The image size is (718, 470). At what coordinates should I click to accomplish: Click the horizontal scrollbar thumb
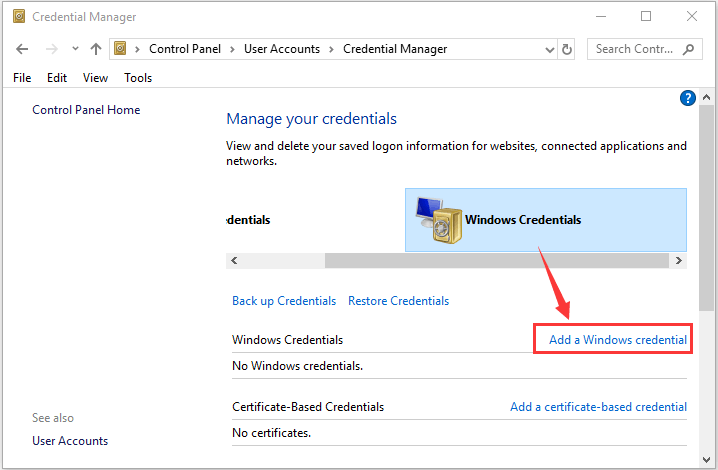tap(497, 260)
